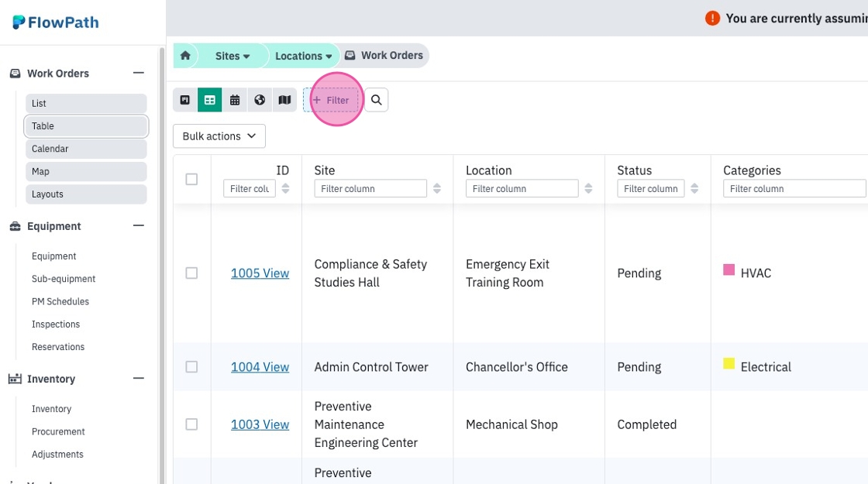The width and height of the screenshot is (868, 484).
Task: Click the Work Orders sidebar section icon
Action: click(x=15, y=73)
